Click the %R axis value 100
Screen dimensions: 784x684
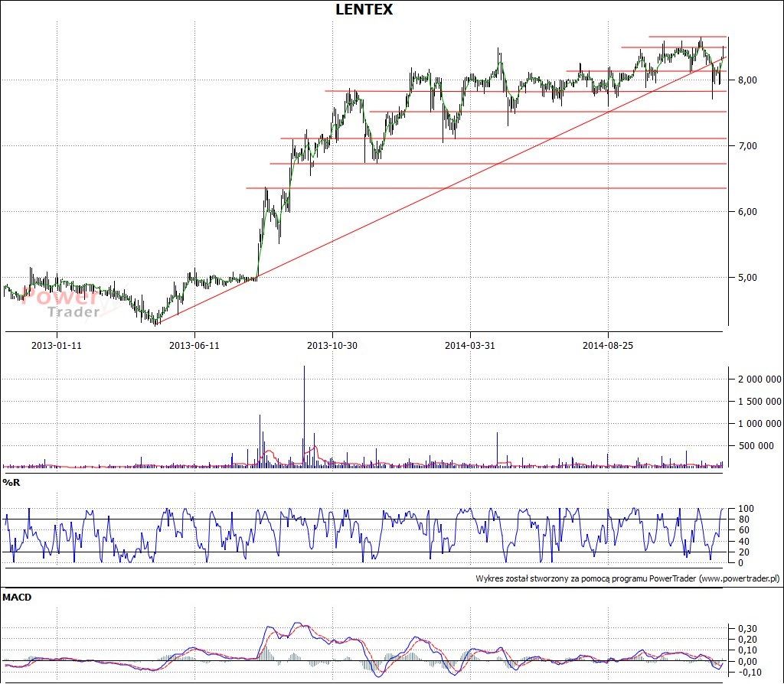coord(746,509)
